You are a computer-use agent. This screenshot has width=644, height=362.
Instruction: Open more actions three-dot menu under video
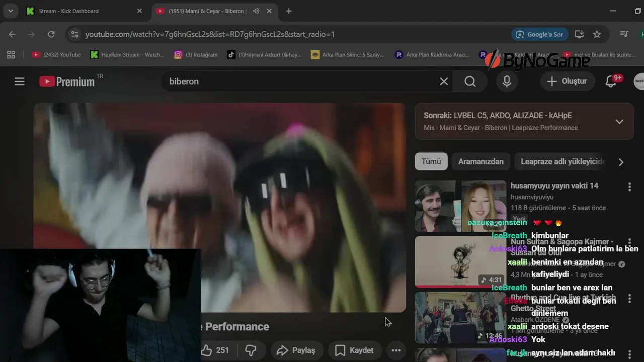pyautogui.click(x=396, y=350)
